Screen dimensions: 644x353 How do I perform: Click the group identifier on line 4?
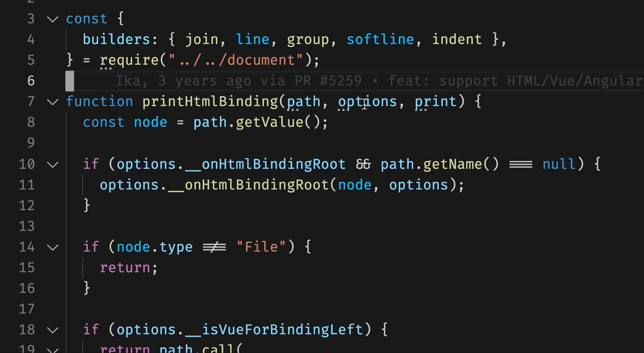[x=308, y=40]
